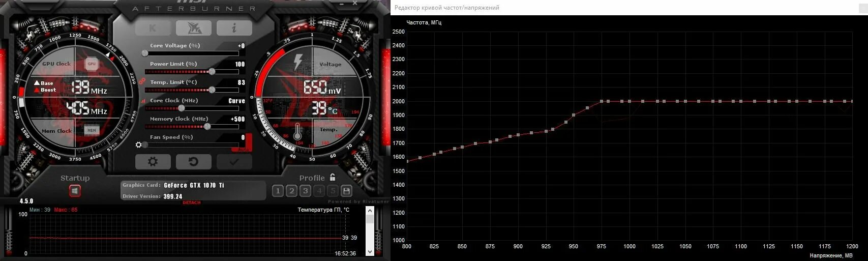Image resolution: width=868 pixels, height=261 pixels.
Task: Select profile slot 3
Action: click(x=305, y=191)
